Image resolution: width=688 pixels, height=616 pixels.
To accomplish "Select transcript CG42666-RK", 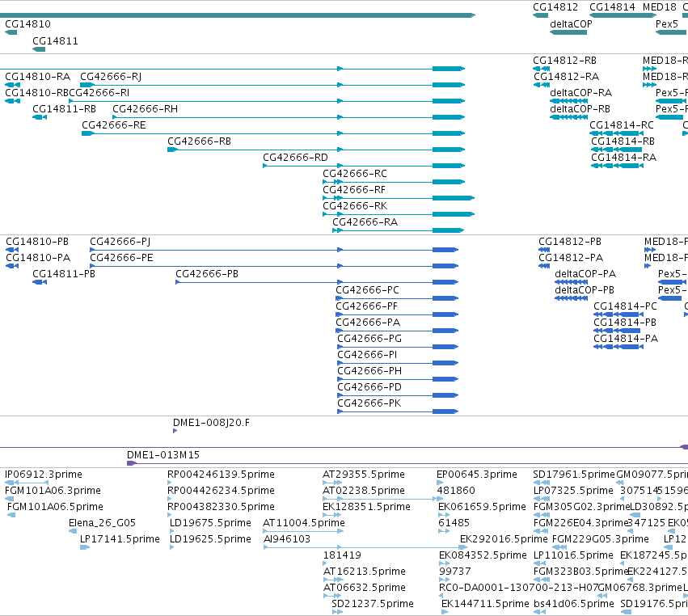I will (x=355, y=207).
